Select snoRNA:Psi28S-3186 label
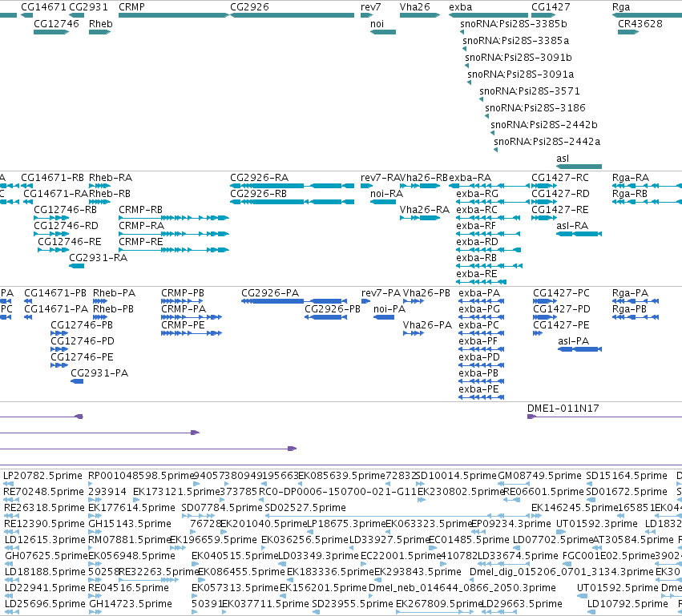 tap(535, 108)
